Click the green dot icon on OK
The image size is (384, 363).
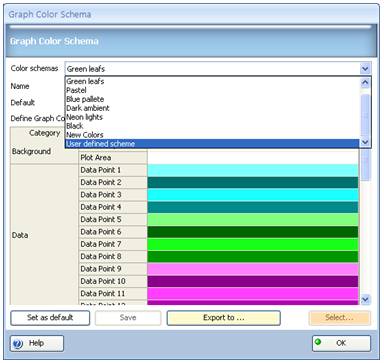tap(318, 341)
